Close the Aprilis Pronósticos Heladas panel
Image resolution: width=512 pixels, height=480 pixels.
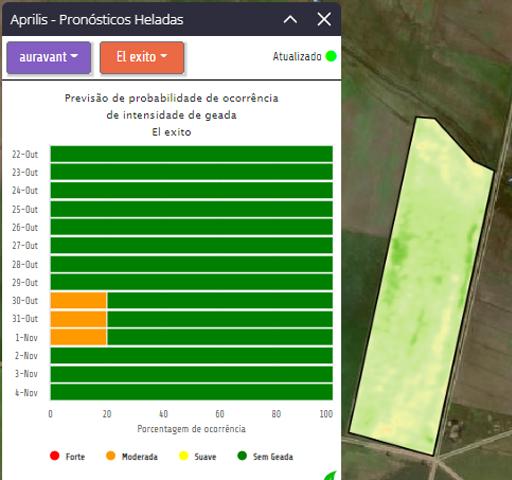point(324,19)
